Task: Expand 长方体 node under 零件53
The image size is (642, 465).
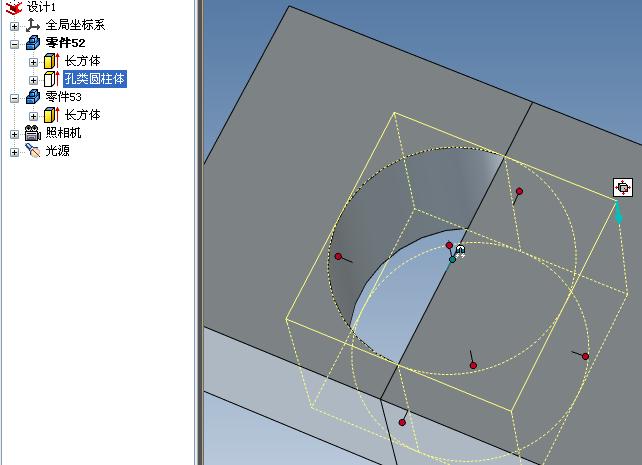Action: point(34,116)
